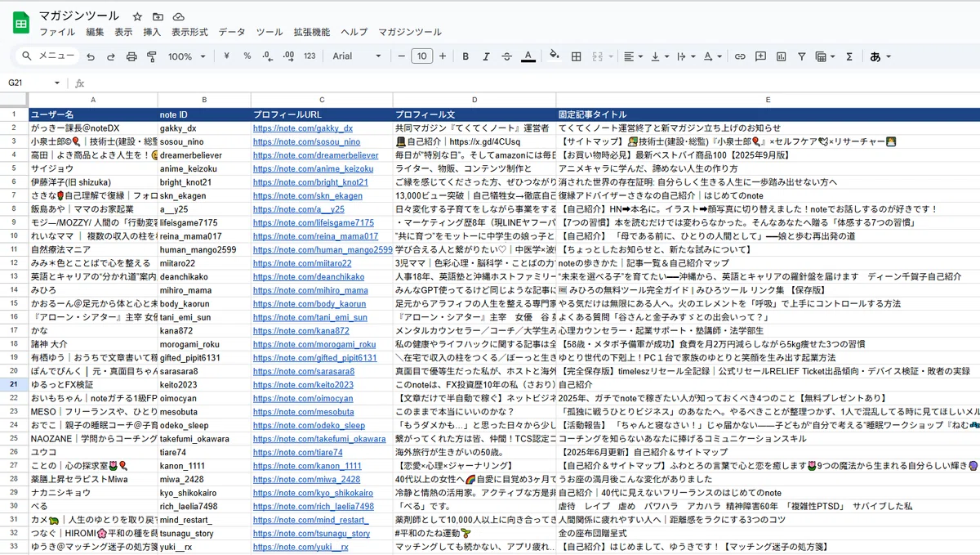
Task: Click the borders icon
Action: pos(576,56)
